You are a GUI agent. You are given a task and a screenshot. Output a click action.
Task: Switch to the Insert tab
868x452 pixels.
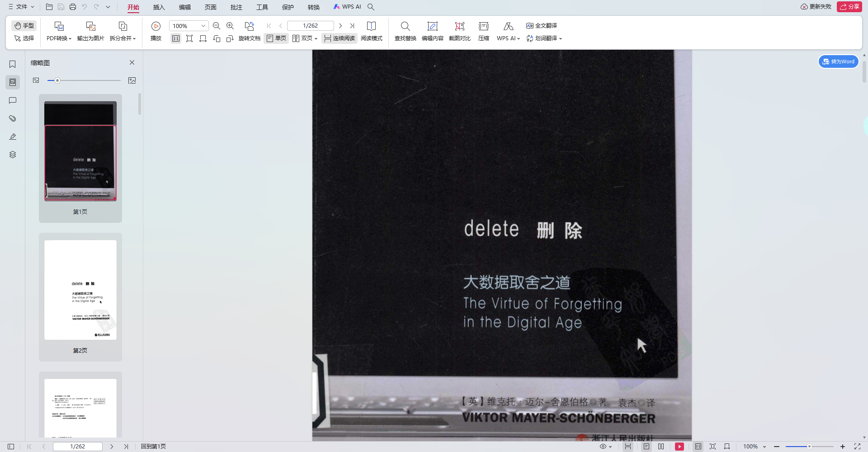click(159, 7)
